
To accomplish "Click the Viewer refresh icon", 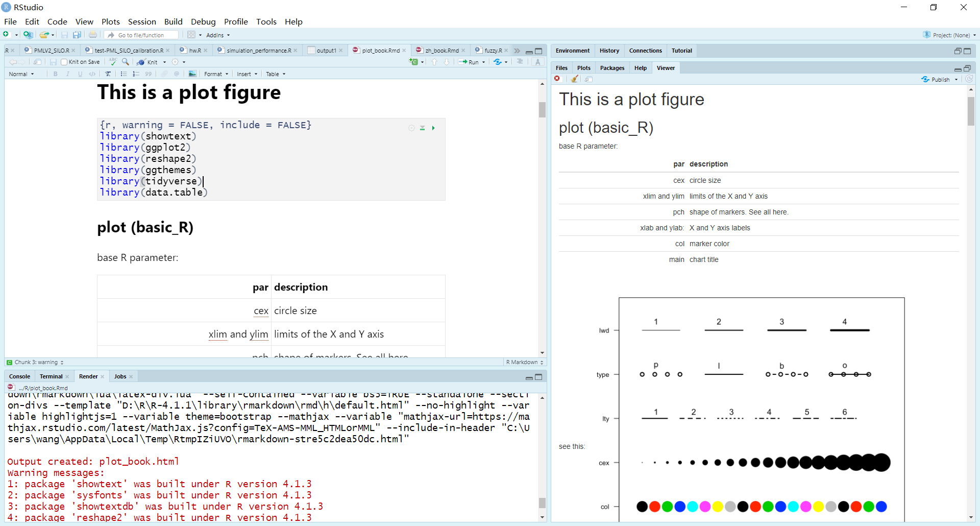I will click(969, 79).
